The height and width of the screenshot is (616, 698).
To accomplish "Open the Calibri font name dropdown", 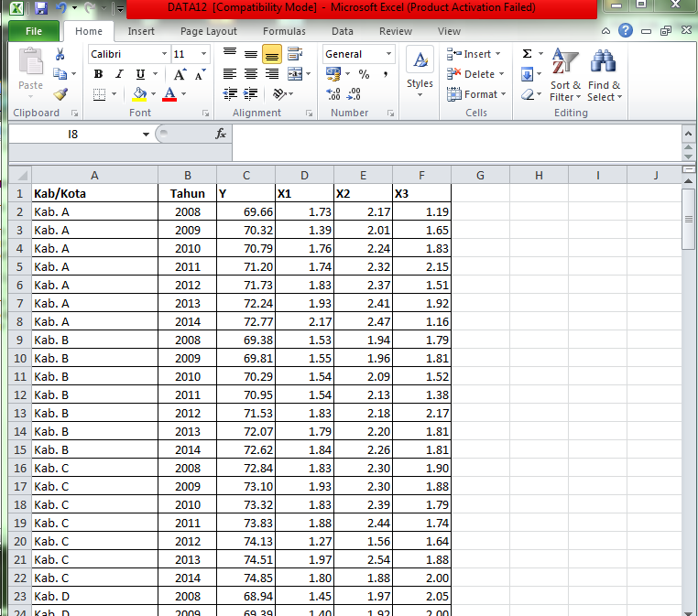I will 164,54.
